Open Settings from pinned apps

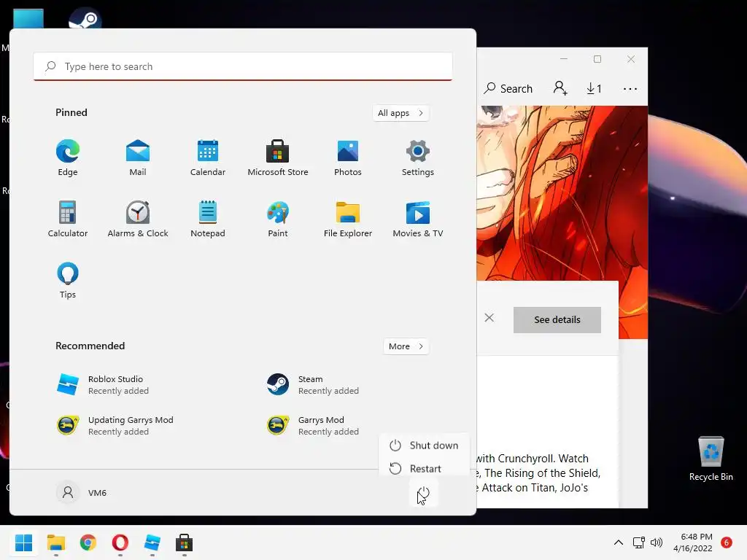point(418,158)
